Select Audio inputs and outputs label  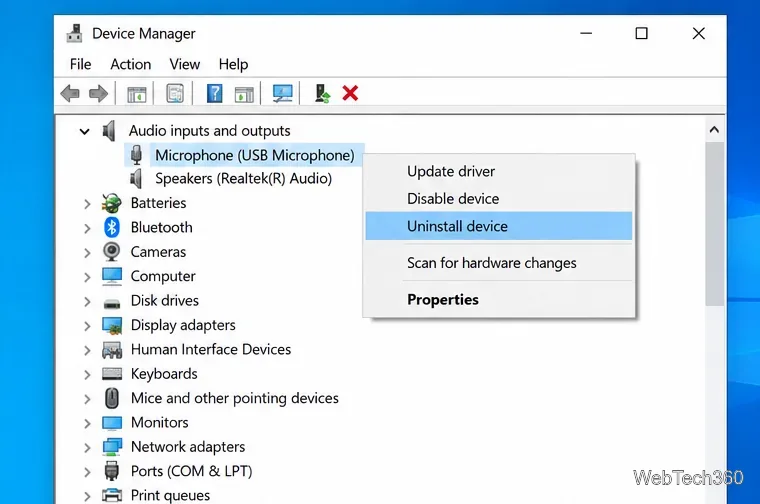click(x=209, y=131)
